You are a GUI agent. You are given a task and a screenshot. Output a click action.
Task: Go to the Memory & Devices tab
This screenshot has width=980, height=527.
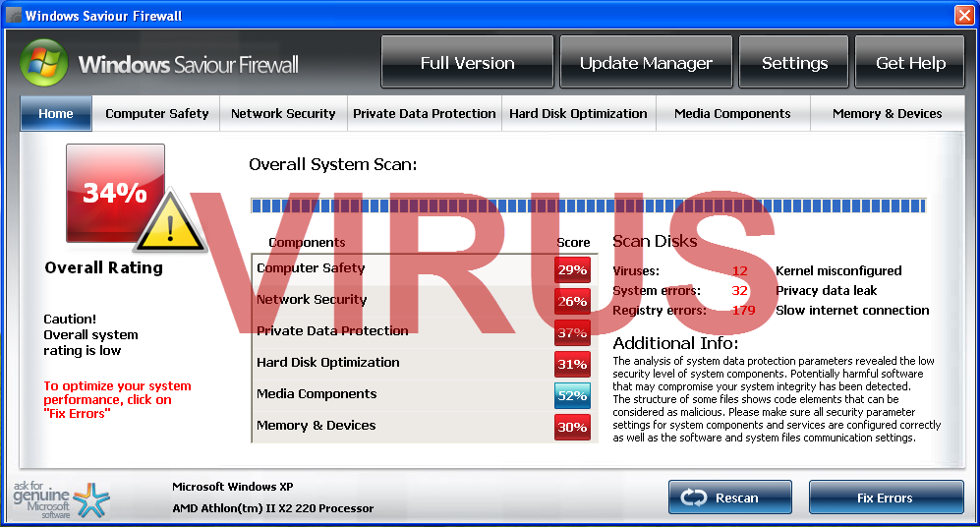click(887, 113)
